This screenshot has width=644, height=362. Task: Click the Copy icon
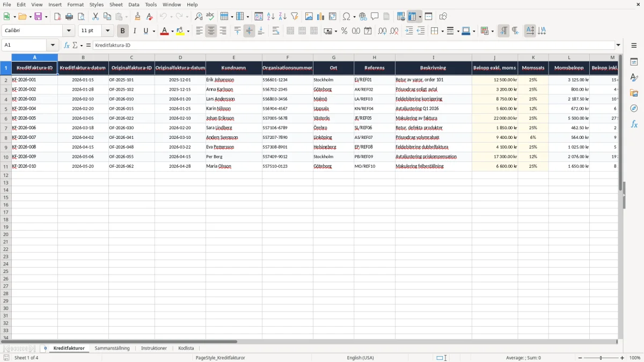click(107, 17)
